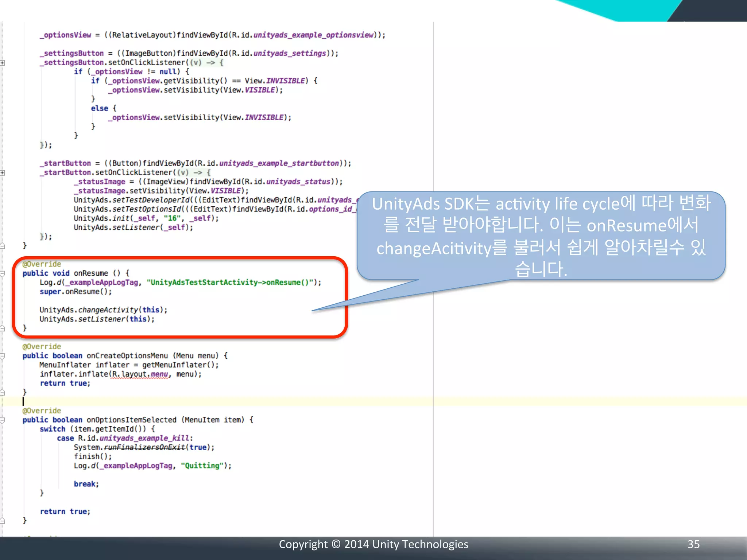747x560 pixels.
Task: Expand the folded _settingsButton click listener lambda
Action: [x=3, y=63]
